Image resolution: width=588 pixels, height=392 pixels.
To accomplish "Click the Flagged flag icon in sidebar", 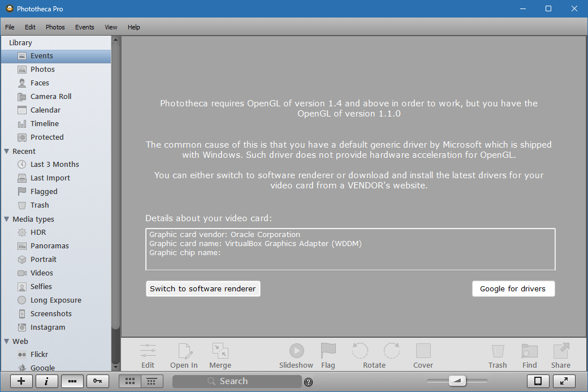I will (x=22, y=191).
